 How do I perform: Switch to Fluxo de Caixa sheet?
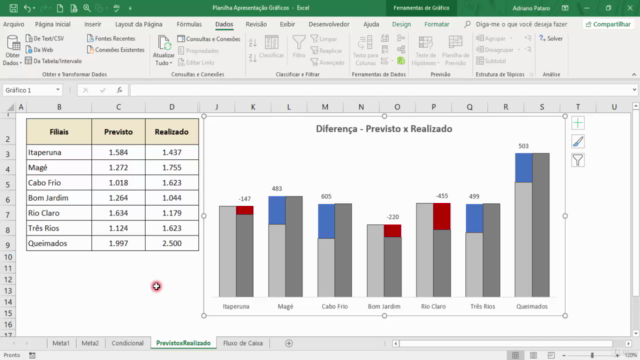point(243,343)
